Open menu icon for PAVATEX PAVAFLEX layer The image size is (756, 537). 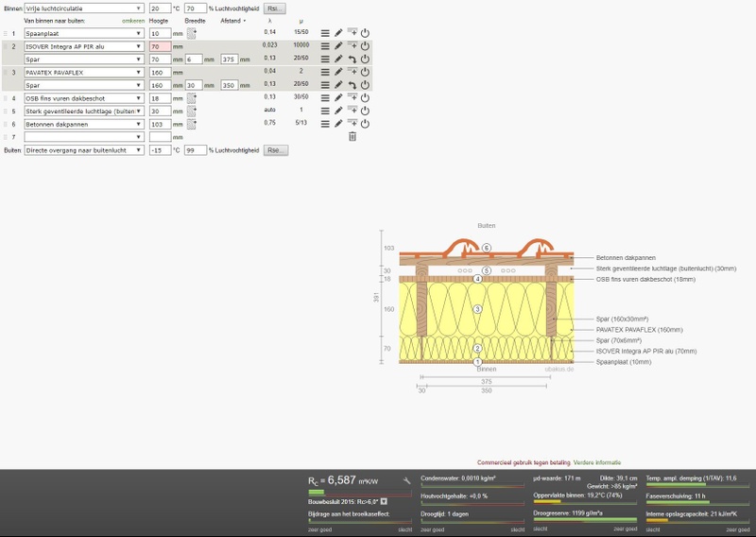[325, 72]
